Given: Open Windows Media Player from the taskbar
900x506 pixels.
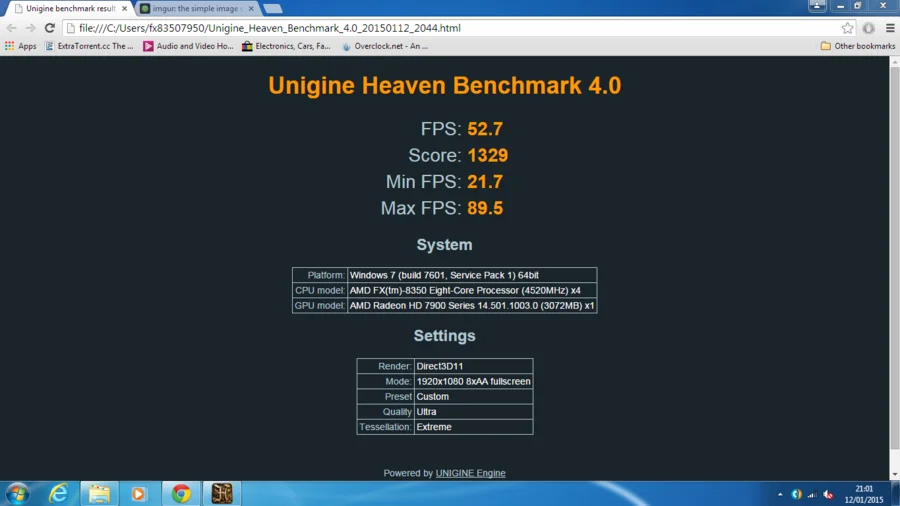Looking at the screenshot, I should click(x=138, y=493).
